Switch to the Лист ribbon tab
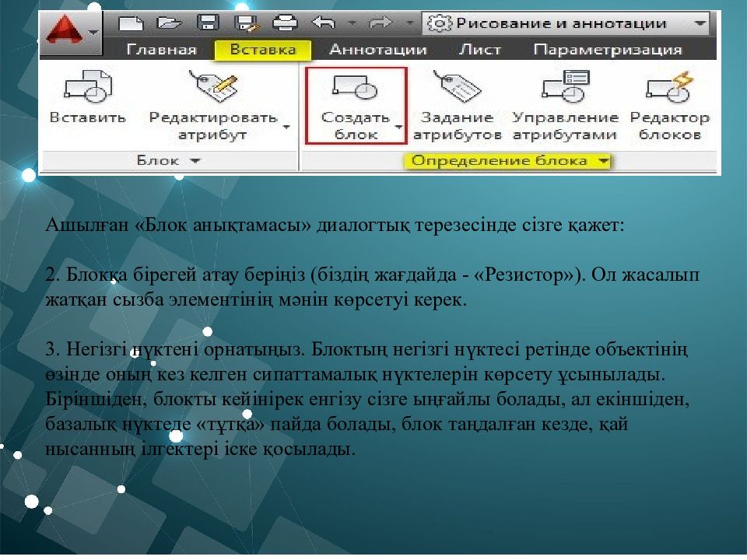This screenshot has height=560, width=747. point(480,50)
